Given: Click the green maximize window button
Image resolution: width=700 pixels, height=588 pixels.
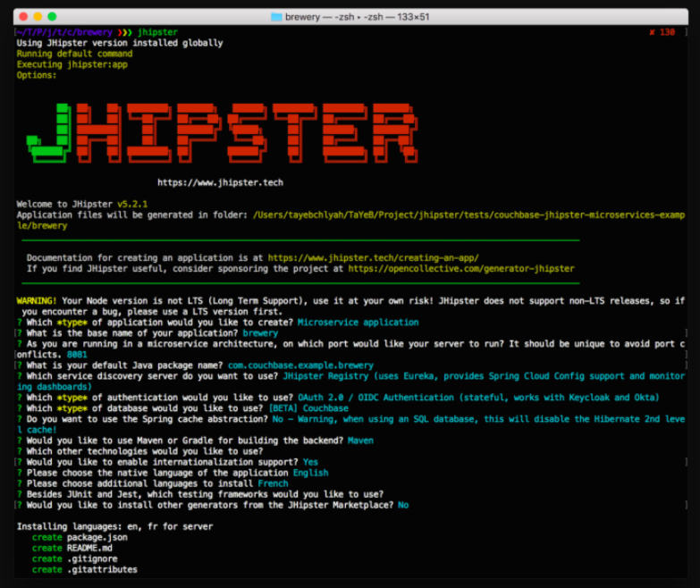Looking at the screenshot, I should click(x=52, y=16).
